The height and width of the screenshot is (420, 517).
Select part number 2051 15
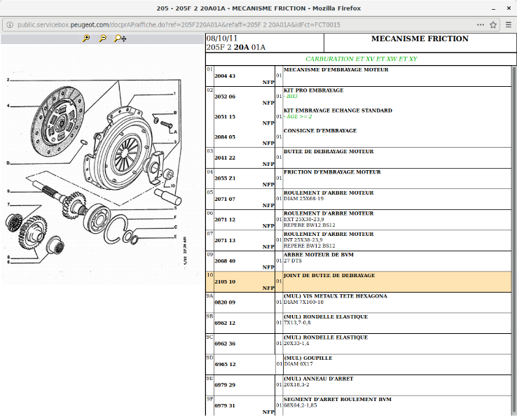click(x=225, y=117)
